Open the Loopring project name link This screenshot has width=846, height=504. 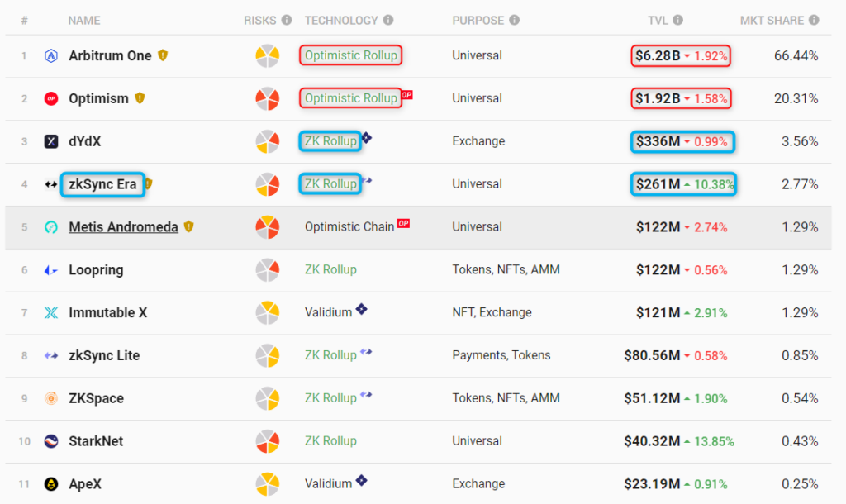[96, 270]
